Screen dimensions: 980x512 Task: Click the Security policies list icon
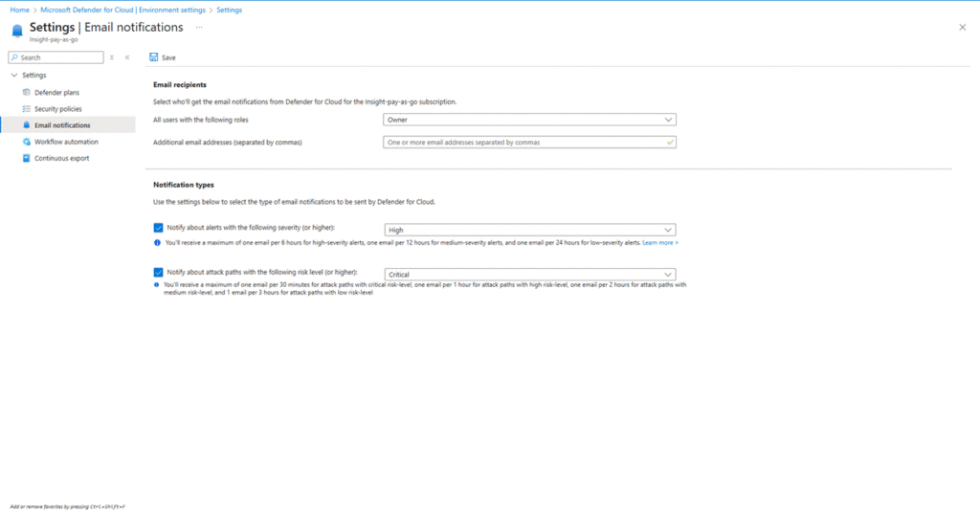pyautogui.click(x=27, y=109)
